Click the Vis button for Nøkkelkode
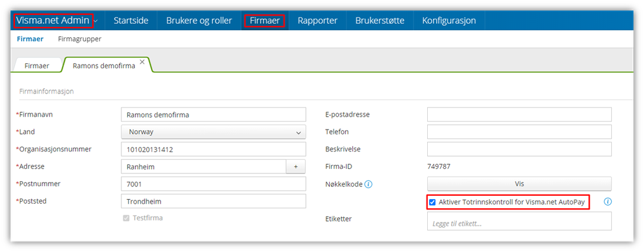This screenshot has height=252, width=644. coord(519,184)
